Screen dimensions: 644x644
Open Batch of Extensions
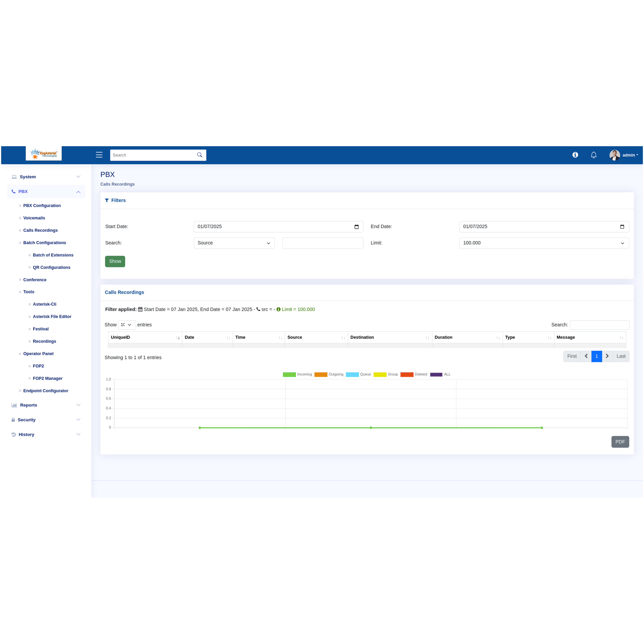53,255
